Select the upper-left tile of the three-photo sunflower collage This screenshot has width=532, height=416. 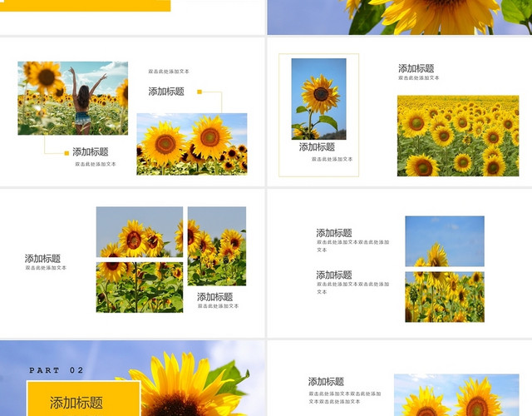click(140, 232)
